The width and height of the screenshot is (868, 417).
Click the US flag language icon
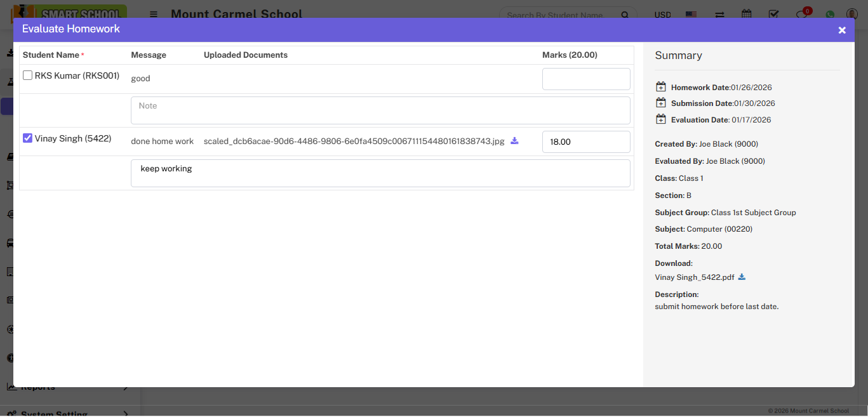click(x=691, y=14)
